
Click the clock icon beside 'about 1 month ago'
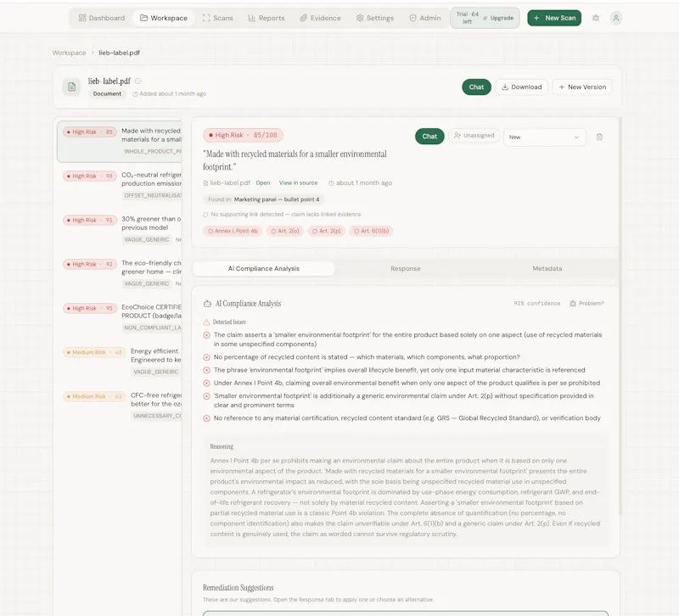[x=331, y=183]
